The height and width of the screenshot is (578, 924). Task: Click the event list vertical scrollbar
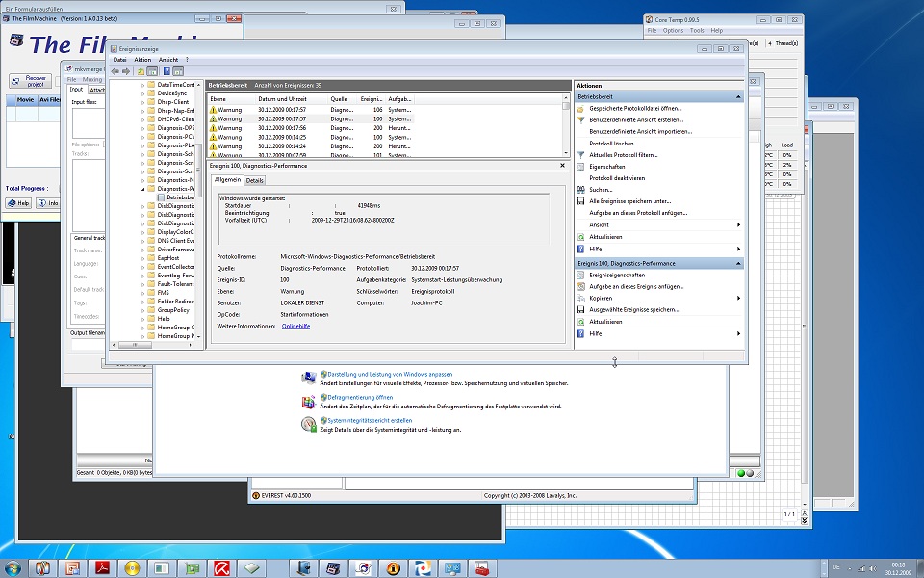pyautogui.click(x=566, y=125)
